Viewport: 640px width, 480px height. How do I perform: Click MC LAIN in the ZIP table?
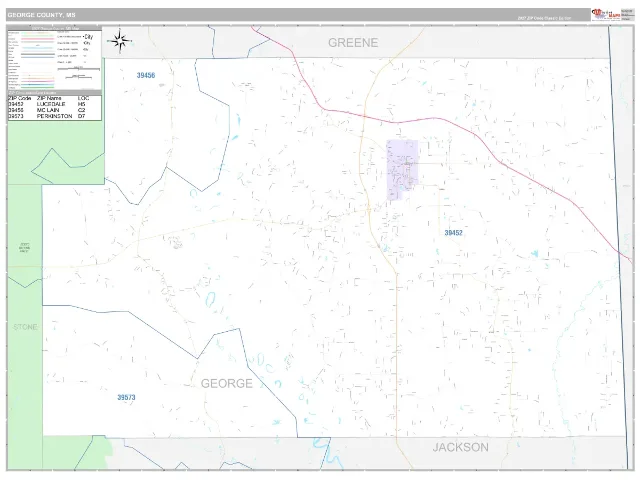point(48,110)
